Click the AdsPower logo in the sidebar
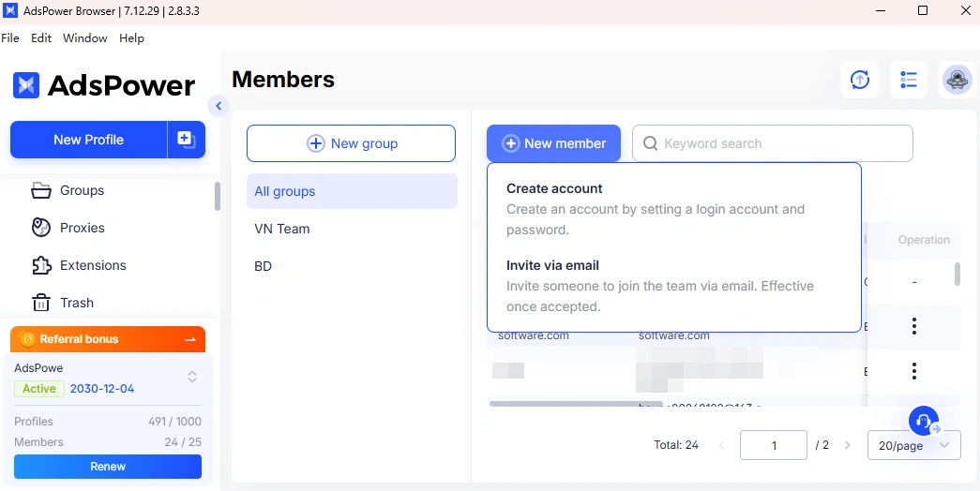The height and width of the screenshot is (491, 980). tap(104, 85)
